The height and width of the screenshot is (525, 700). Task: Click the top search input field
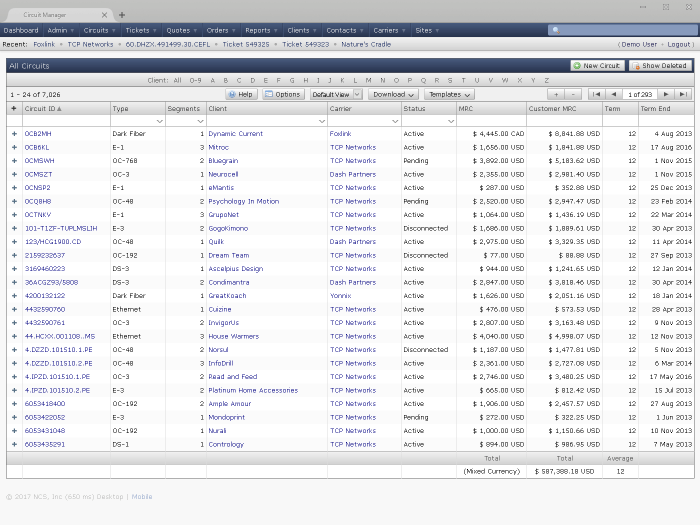tap(625, 31)
